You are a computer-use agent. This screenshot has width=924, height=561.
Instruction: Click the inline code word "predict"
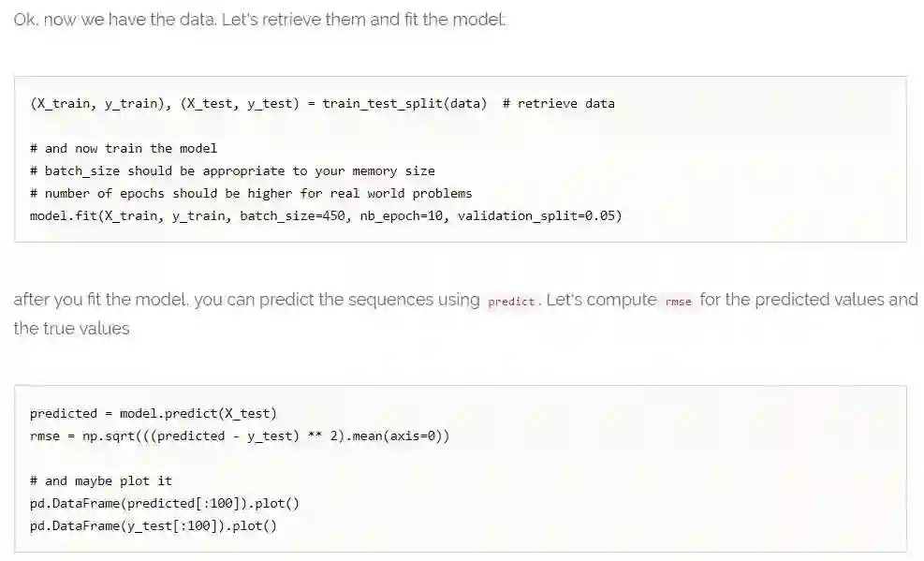coord(511,302)
